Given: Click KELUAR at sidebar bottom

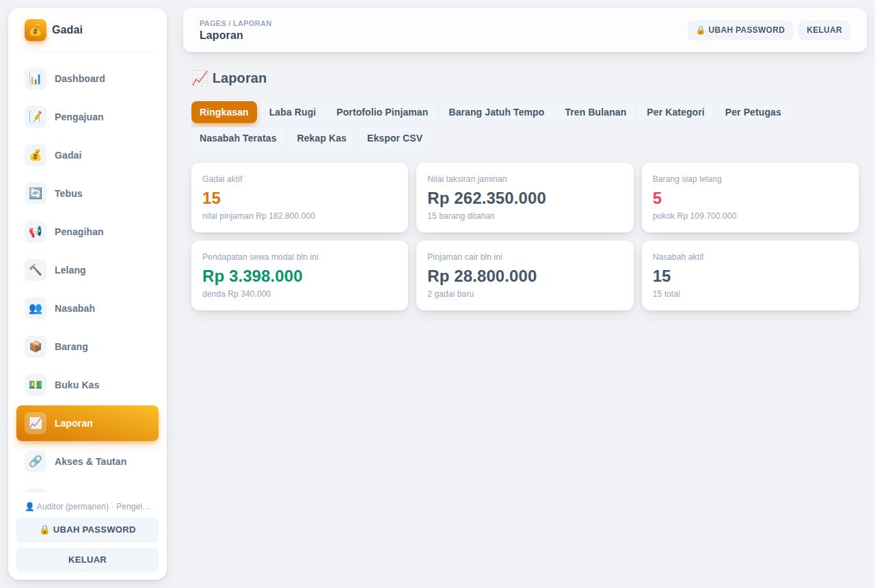Looking at the screenshot, I should click(87, 560).
